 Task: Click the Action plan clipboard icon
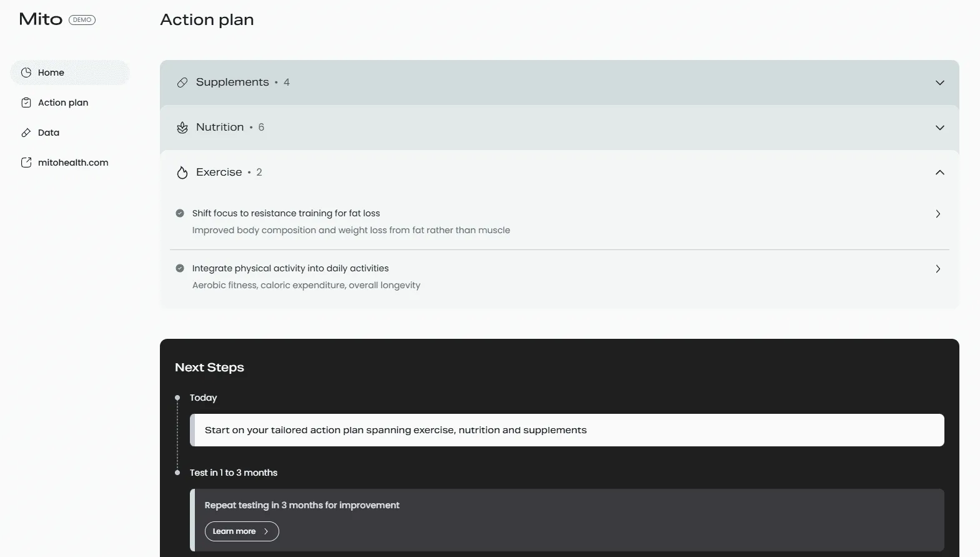[x=26, y=102]
